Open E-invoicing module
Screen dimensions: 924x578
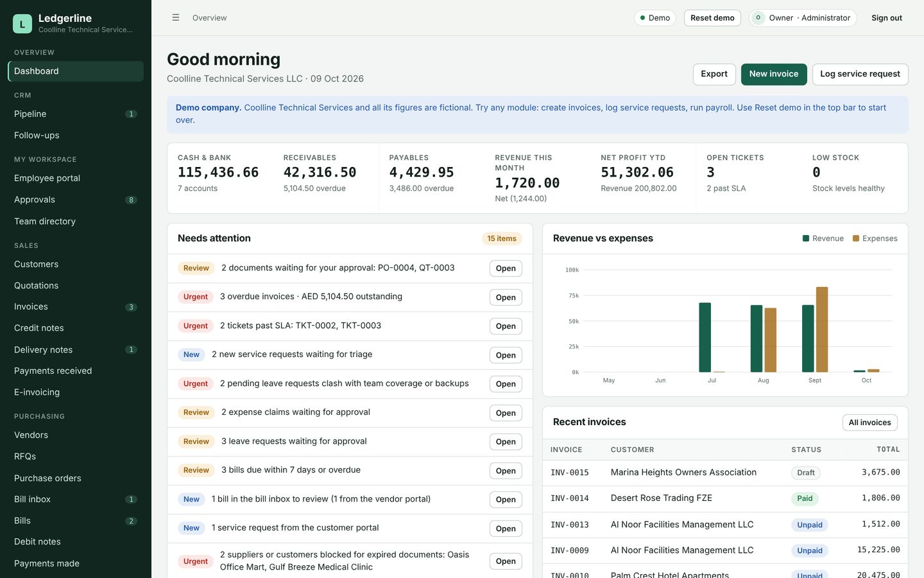point(76,392)
